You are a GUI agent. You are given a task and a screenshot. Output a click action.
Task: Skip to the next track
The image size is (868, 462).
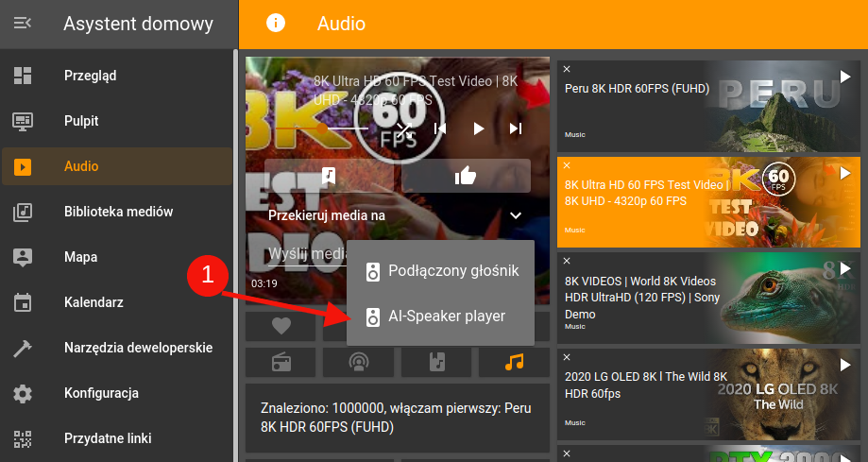[x=516, y=128]
